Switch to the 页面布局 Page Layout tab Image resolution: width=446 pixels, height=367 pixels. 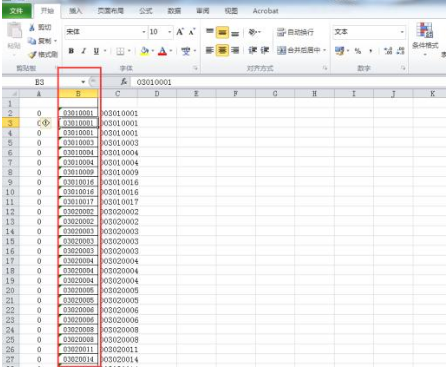tap(111, 11)
